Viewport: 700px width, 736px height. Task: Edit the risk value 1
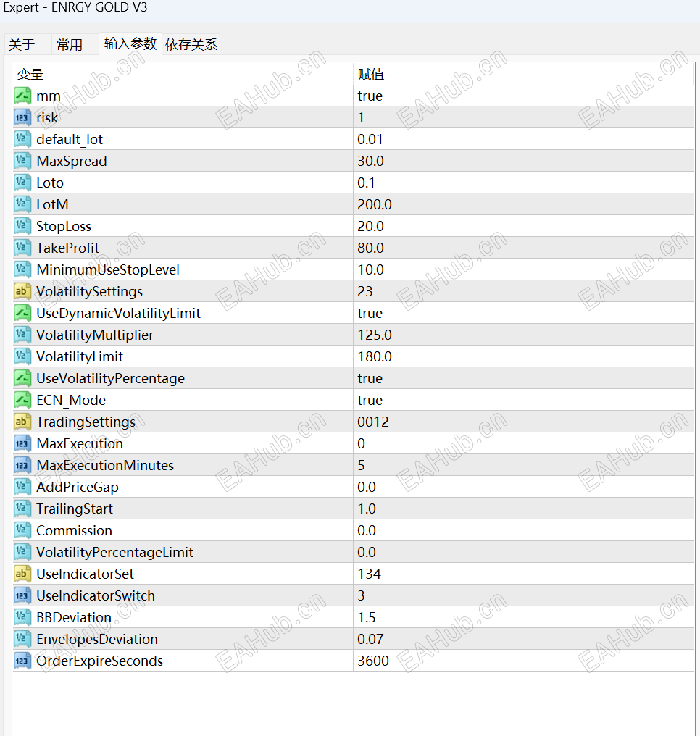tap(361, 117)
